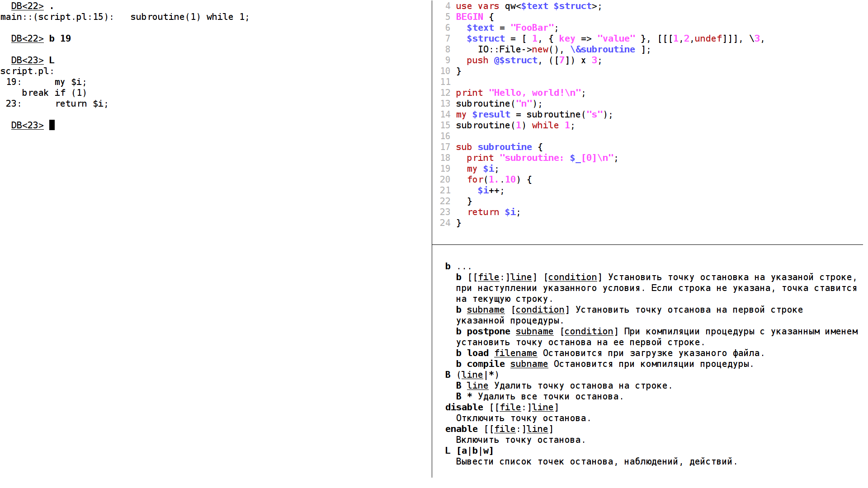The width and height of the screenshot is (868, 488).
Task: Click 'script.pl:' header in breakpoint list
Action: coord(27,71)
